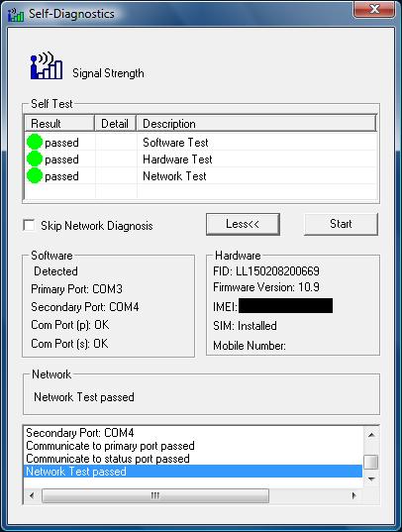Image resolution: width=402 pixels, height=532 pixels.
Task: Click the Description column header
Action: 256,123
